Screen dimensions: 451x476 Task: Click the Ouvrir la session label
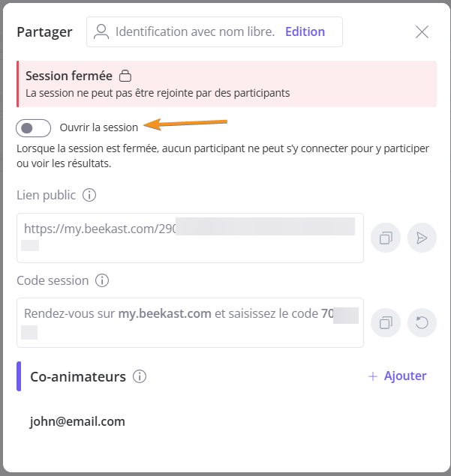tap(99, 127)
